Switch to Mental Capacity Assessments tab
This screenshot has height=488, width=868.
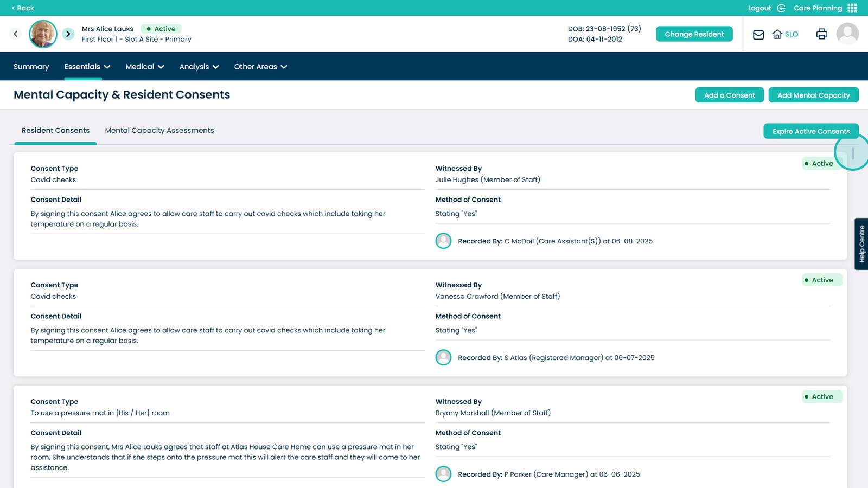coord(159,131)
